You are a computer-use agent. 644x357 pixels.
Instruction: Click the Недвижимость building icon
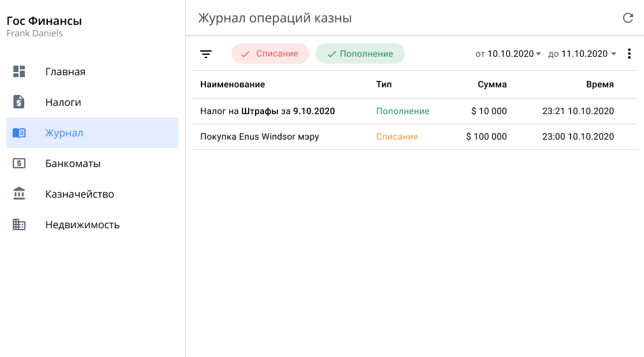tap(19, 224)
